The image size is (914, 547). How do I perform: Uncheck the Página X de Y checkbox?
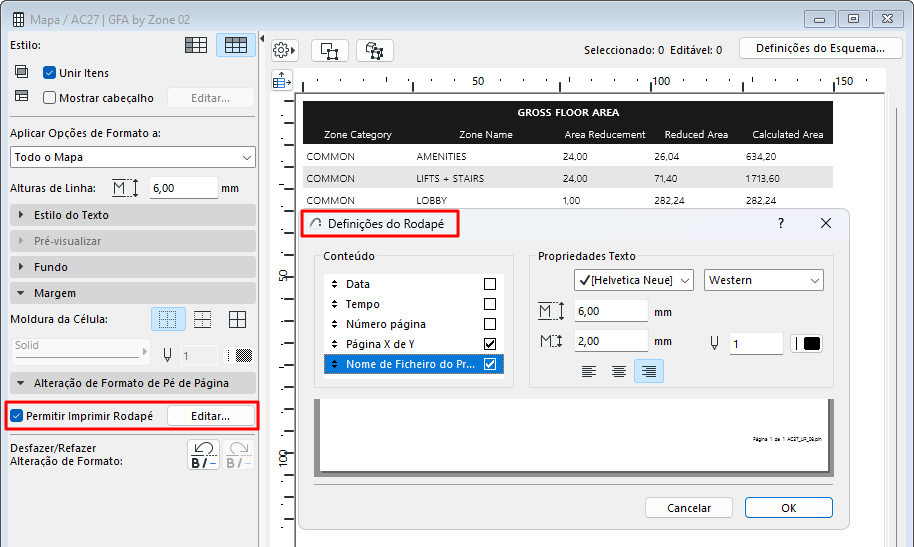pos(490,343)
